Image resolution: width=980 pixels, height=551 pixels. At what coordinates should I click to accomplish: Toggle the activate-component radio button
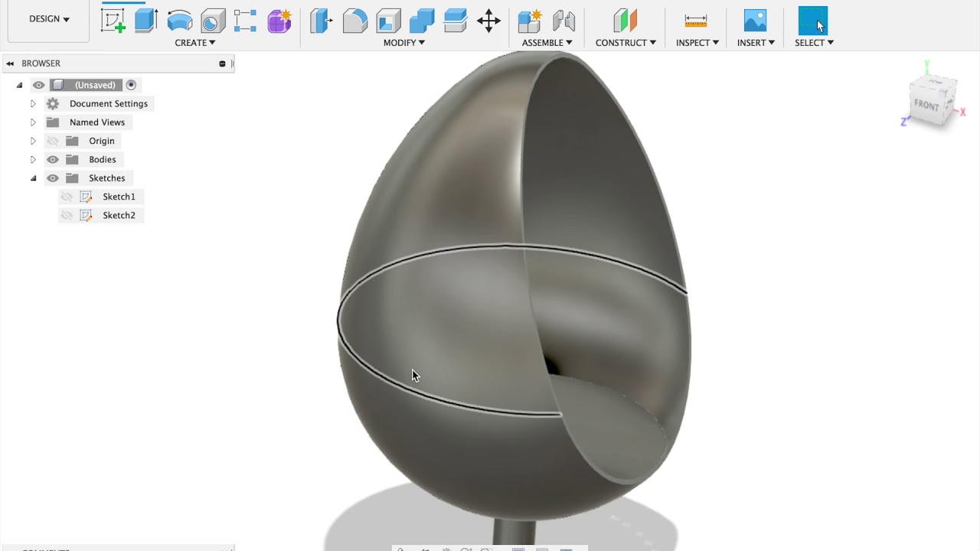131,85
